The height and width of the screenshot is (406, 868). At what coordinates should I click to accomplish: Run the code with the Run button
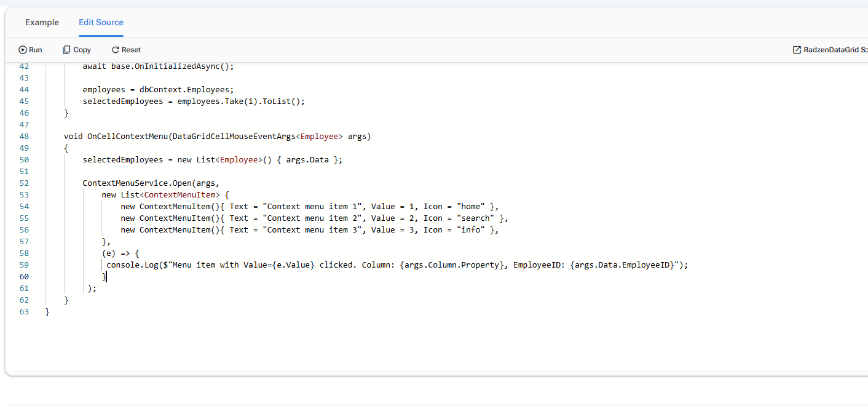[x=30, y=50]
